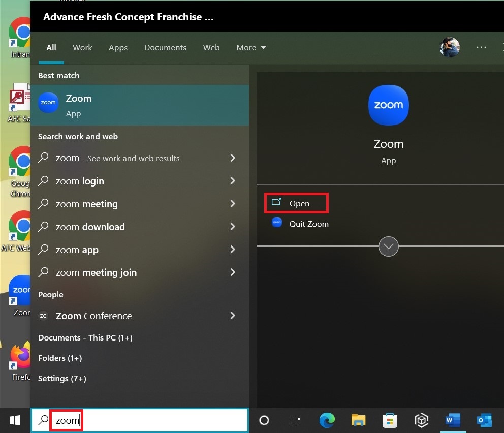
Task: Switch to the Apps search tab
Action: point(118,48)
